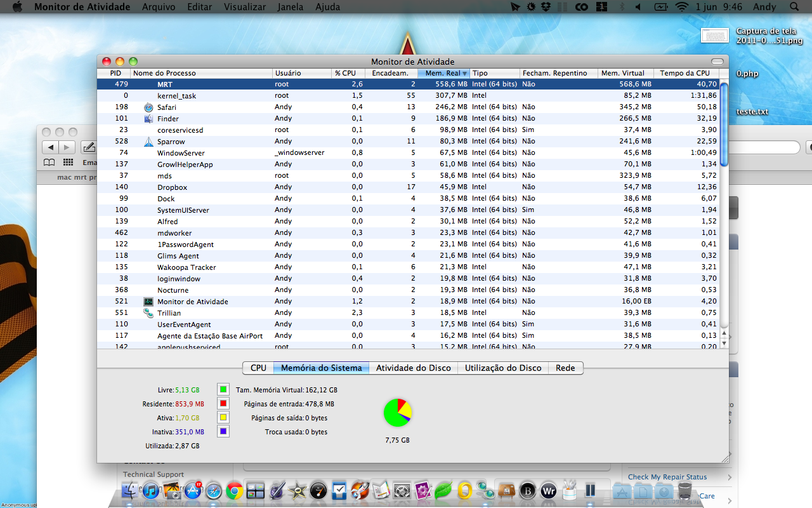
Task: Click the Back arrow in the background Safari window
Action: point(50,147)
